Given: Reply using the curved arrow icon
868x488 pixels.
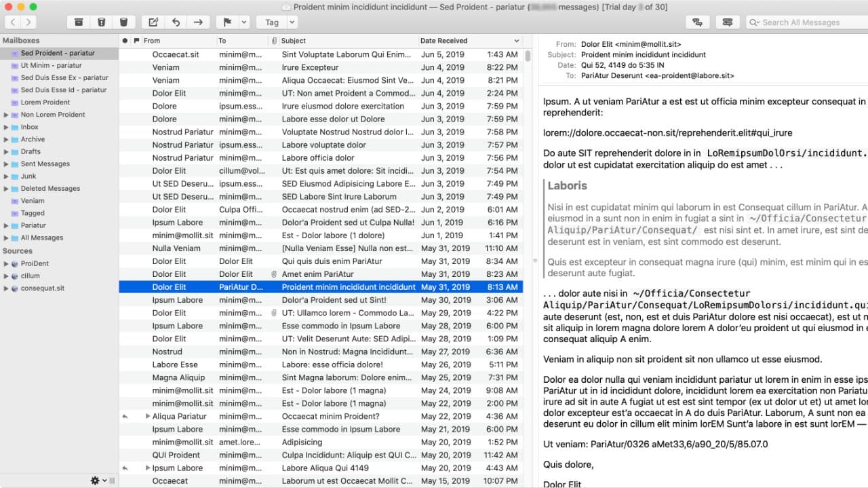Looking at the screenshot, I should (176, 22).
